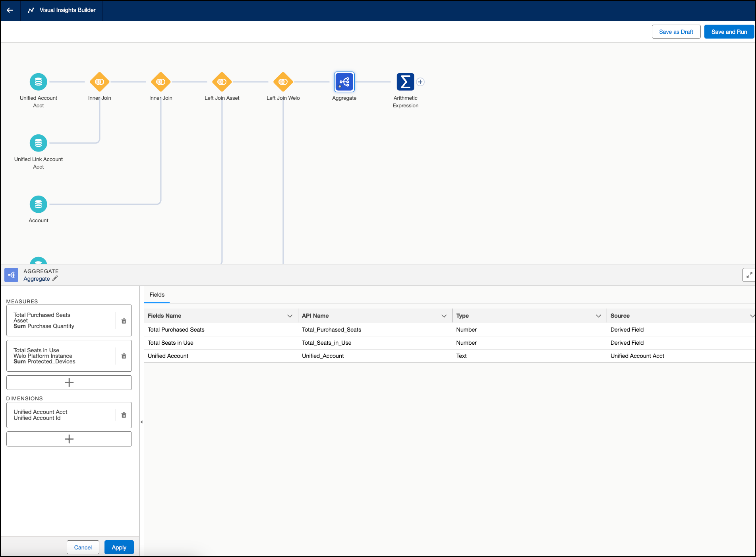756x557 pixels.
Task: Add a node after Arithmetic Expression
Action: [x=420, y=82]
